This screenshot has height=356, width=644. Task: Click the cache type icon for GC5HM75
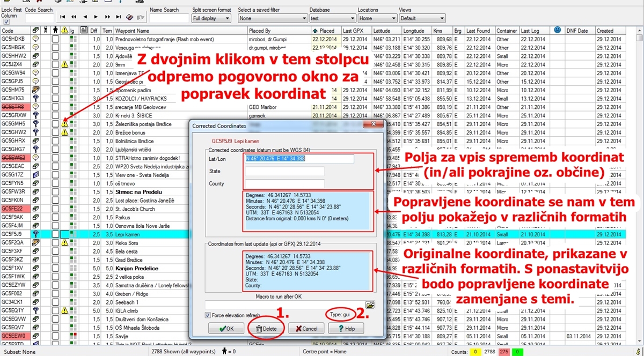pos(35,90)
